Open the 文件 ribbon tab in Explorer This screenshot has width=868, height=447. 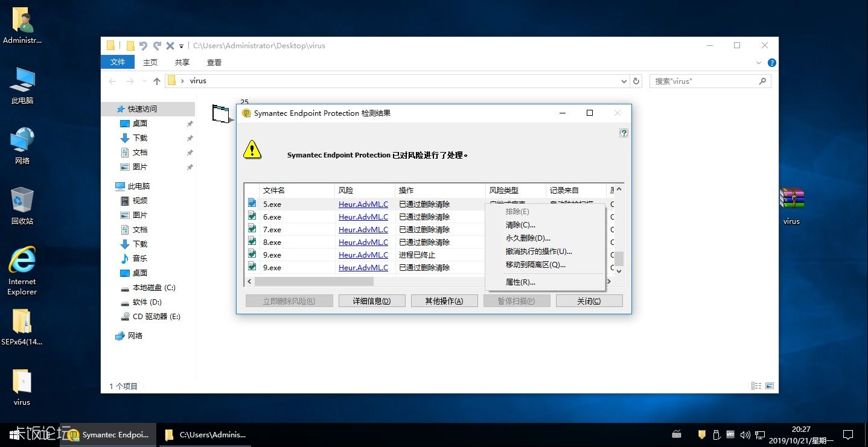pos(118,62)
